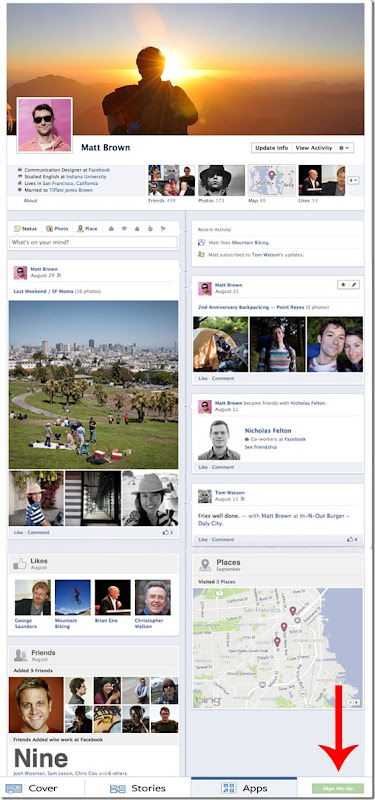This screenshot has height=800, width=375.
Task: Open the Friends 439 thumbnail
Action: point(171,180)
